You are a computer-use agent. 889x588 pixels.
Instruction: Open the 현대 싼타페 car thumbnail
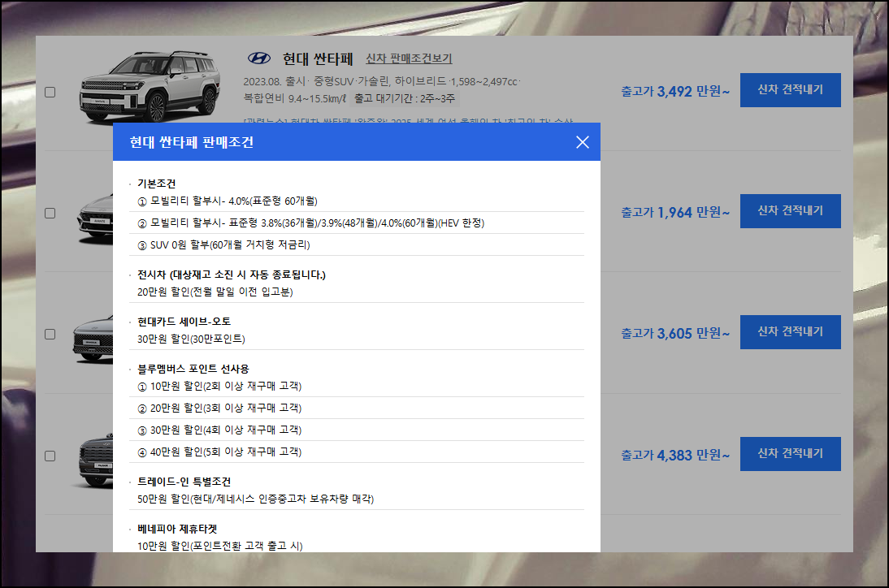click(x=150, y=86)
